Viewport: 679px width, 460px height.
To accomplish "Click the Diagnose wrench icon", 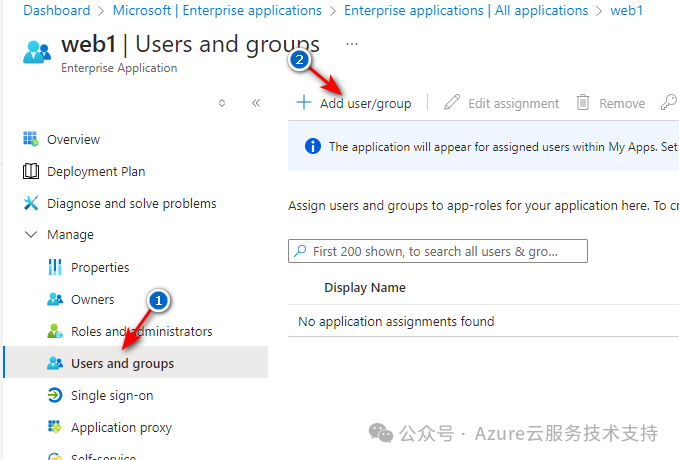I will (x=30, y=203).
